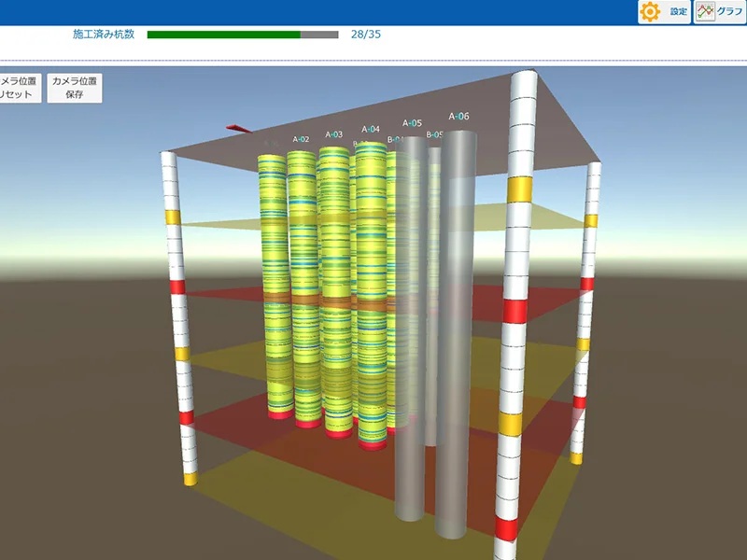Select the A-03 pile label
747x560 pixels.
pos(333,134)
